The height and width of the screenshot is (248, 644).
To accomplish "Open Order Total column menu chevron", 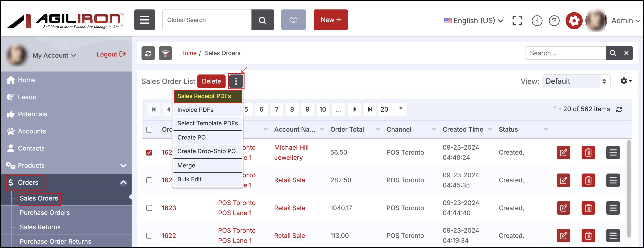I will tap(378, 129).
